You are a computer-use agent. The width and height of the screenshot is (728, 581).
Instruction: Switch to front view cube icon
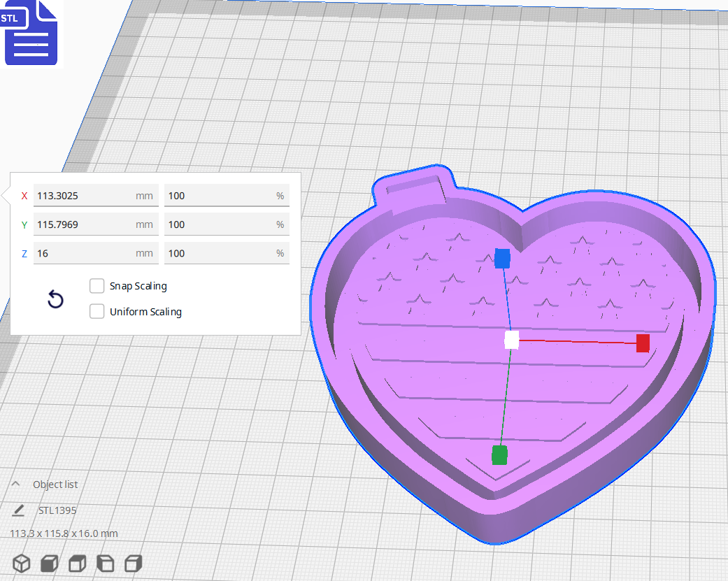coord(49,564)
